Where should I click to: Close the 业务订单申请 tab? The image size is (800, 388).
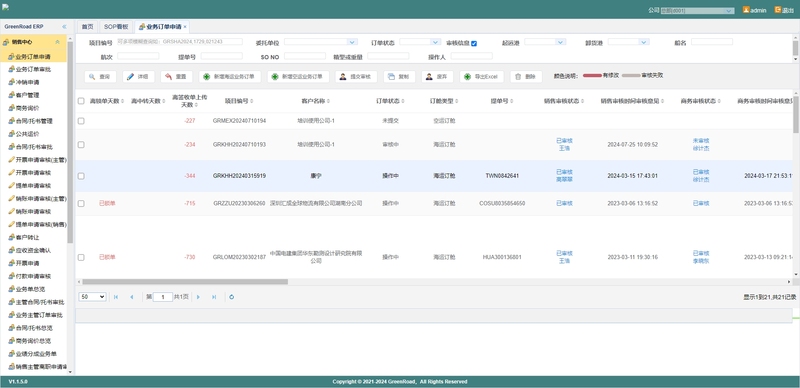coord(185,27)
